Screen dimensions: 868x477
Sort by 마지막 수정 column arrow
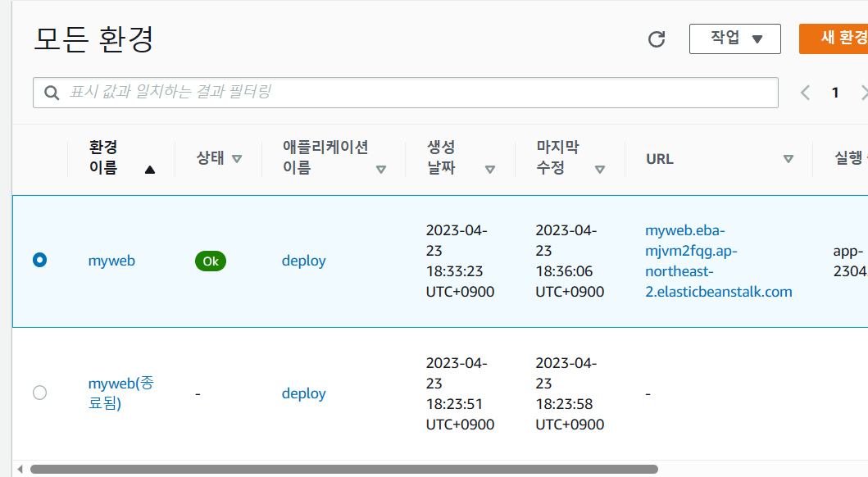click(599, 170)
